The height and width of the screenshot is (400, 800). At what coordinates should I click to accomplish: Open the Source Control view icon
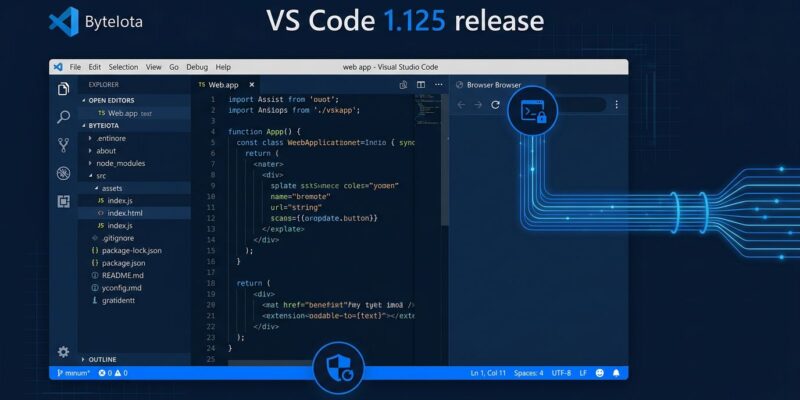(x=63, y=145)
